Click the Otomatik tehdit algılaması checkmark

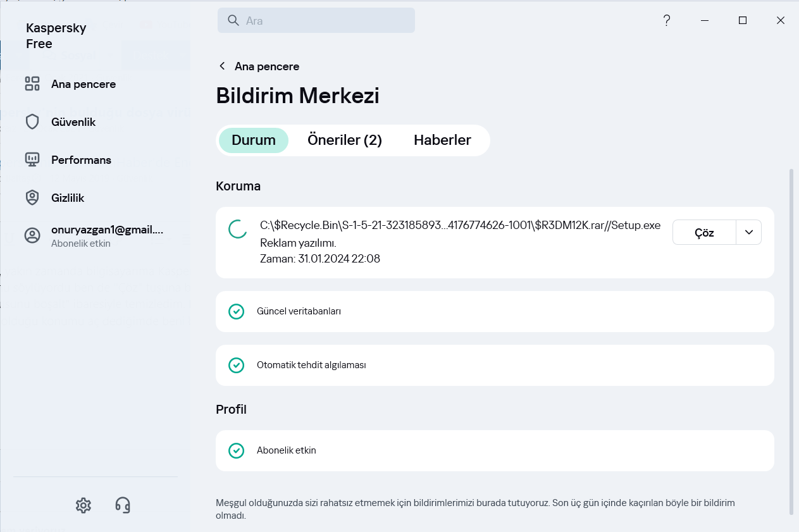coord(236,365)
